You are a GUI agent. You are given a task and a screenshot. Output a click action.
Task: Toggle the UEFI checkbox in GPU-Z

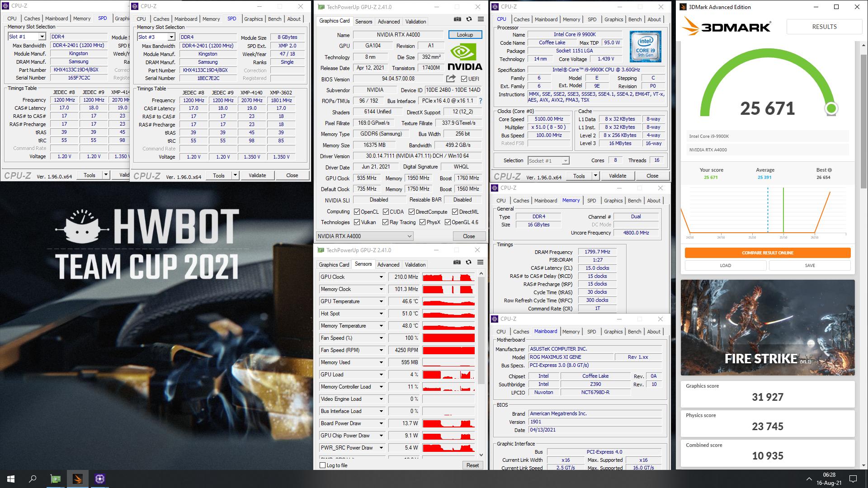click(x=464, y=79)
